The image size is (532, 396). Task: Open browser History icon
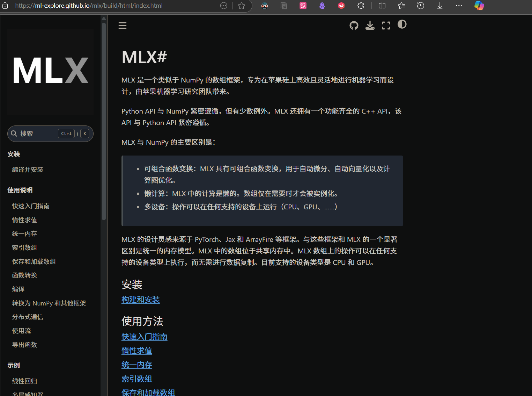(421, 6)
